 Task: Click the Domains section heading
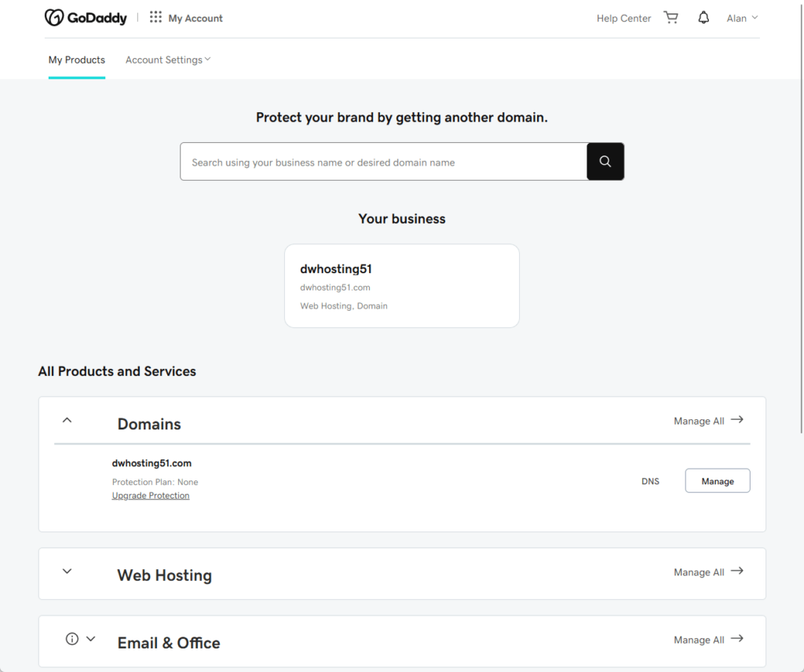(x=149, y=424)
